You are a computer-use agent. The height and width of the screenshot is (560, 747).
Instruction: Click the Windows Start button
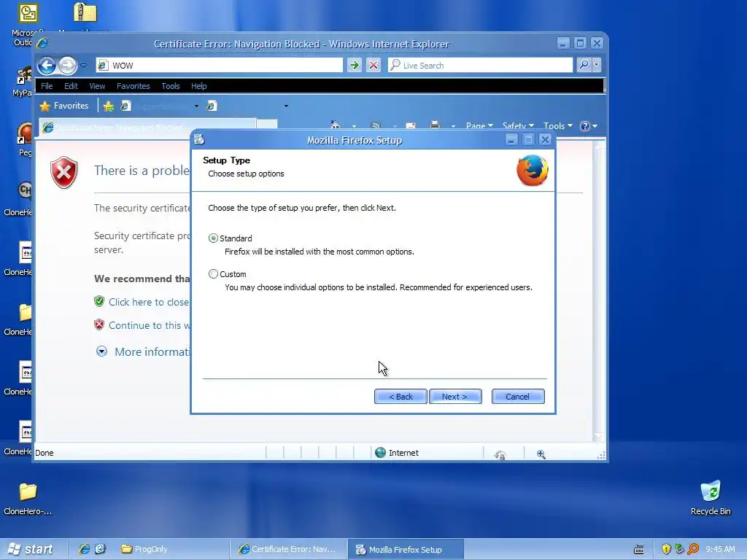(x=31, y=549)
